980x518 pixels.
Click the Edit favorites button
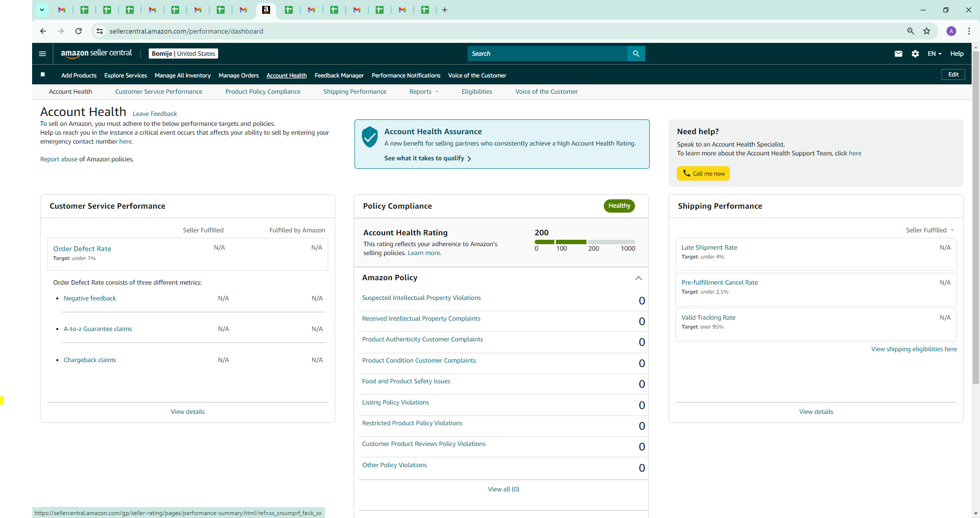click(x=953, y=74)
